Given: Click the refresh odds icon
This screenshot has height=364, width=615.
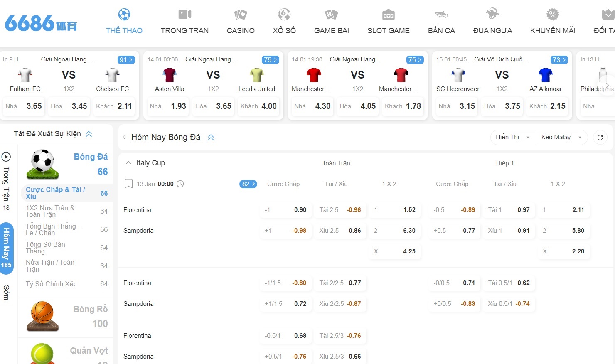Looking at the screenshot, I should (x=600, y=138).
